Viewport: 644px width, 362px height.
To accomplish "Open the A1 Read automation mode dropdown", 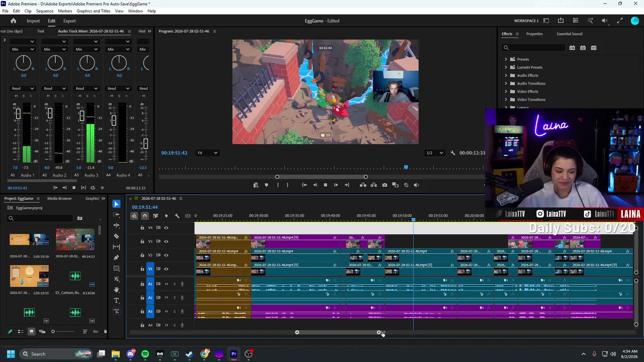I will tap(23, 88).
